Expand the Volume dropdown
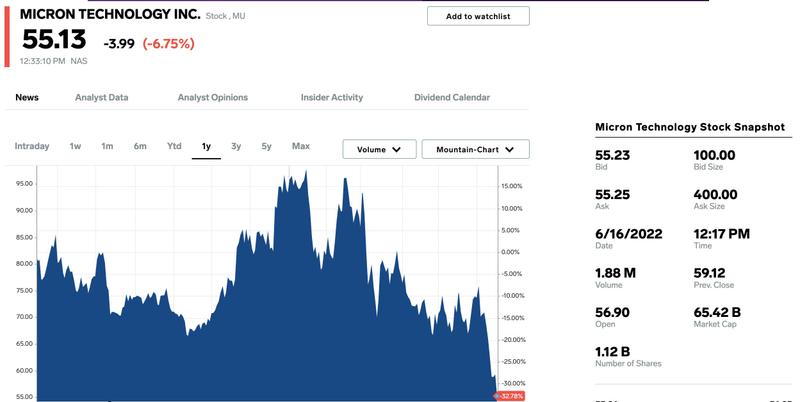Image resolution: width=800 pixels, height=402 pixels. (x=379, y=149)
